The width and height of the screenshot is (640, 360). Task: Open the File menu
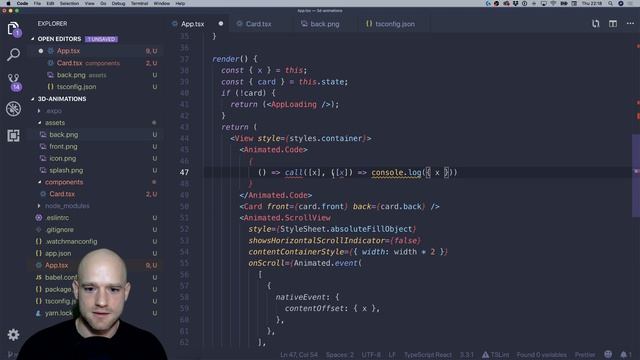(37, 3)
